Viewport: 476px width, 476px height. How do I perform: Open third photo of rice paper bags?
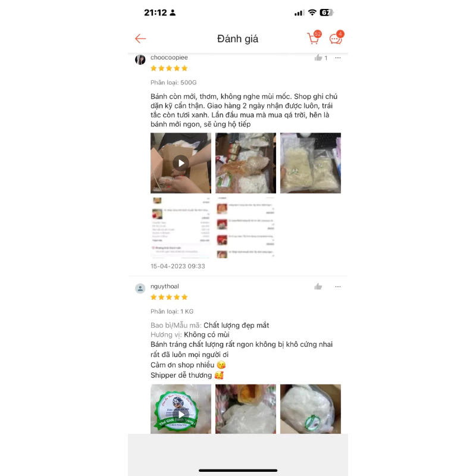(310, 163)
